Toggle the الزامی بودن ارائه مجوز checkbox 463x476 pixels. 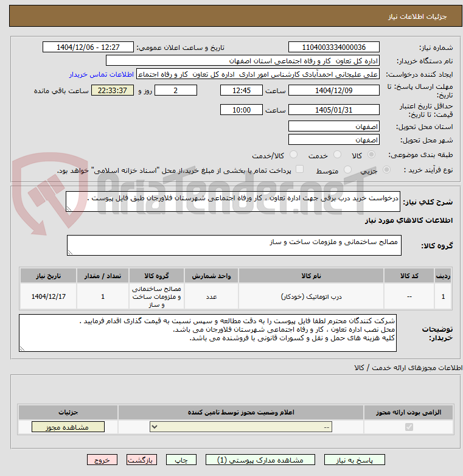(409, 427)
